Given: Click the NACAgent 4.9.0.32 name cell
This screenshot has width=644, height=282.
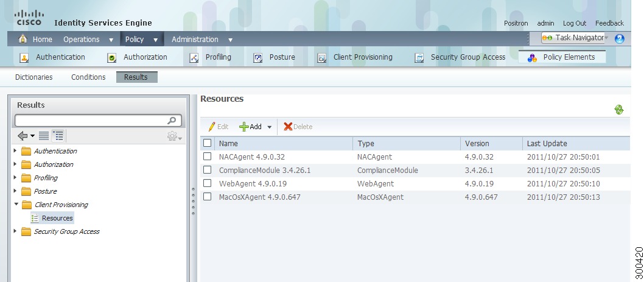Looking at the screenshot, I should tap(252, 157).
